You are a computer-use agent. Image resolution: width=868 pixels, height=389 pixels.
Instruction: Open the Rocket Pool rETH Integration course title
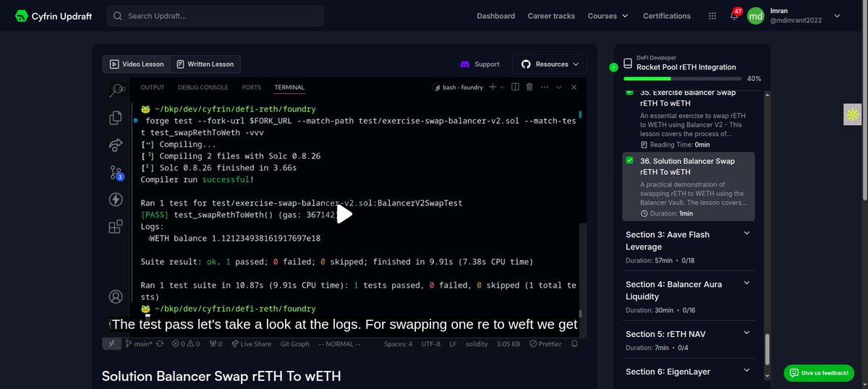click(x=686, y=67)
